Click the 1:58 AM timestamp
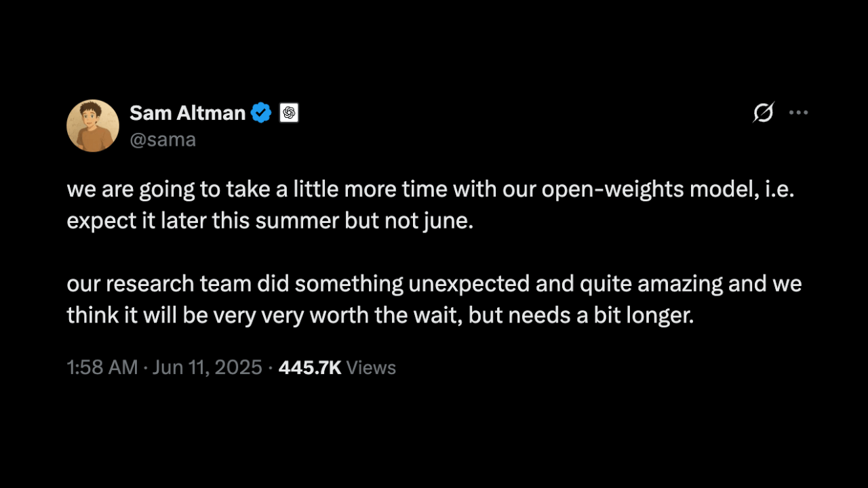The height and width of the screenshot is (488, 868). click(x=102, y=367)
